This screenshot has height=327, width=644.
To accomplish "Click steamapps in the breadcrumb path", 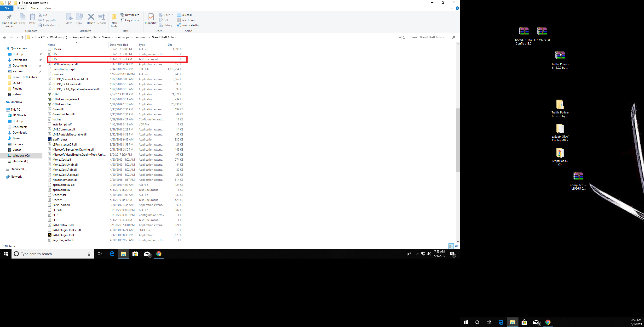I will (x=122, y=37).
